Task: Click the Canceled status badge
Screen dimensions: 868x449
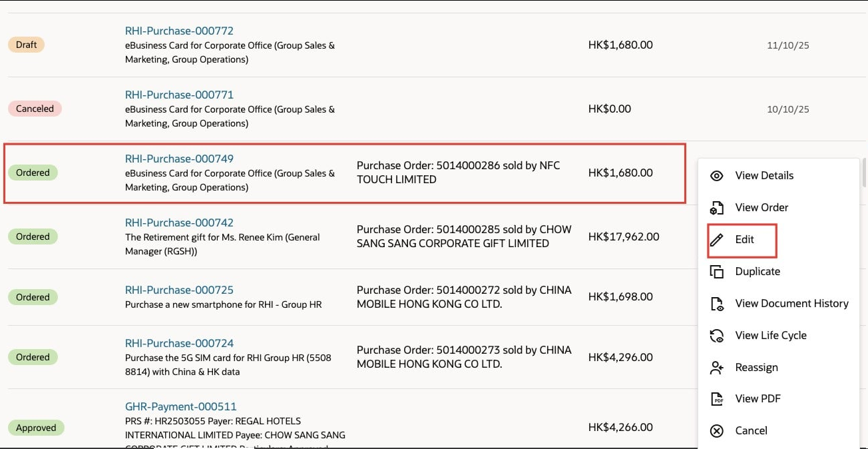Action: coord(35,109)
